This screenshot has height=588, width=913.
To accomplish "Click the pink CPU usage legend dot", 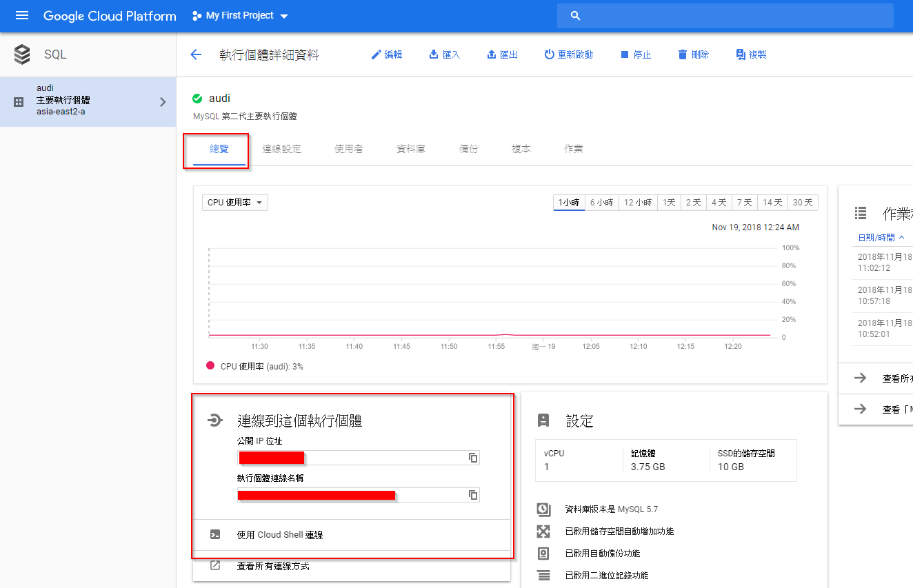I will click(210, 366).
